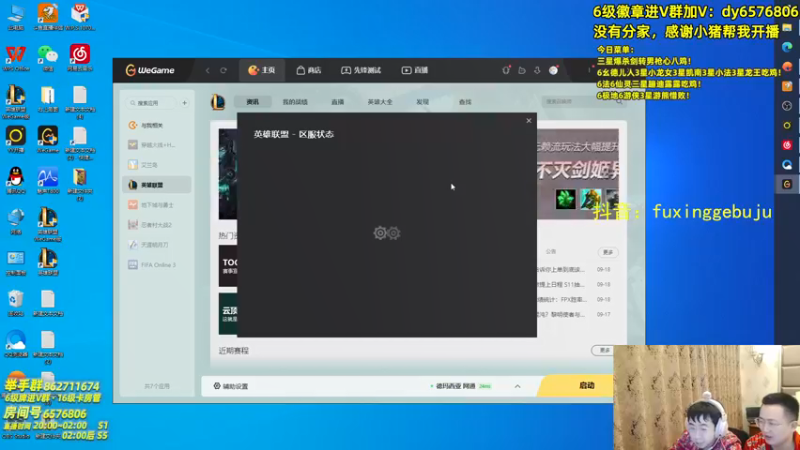Click the WeGame back navigation arrow
This screenshot has height=450, width=800.
(208, 70)
